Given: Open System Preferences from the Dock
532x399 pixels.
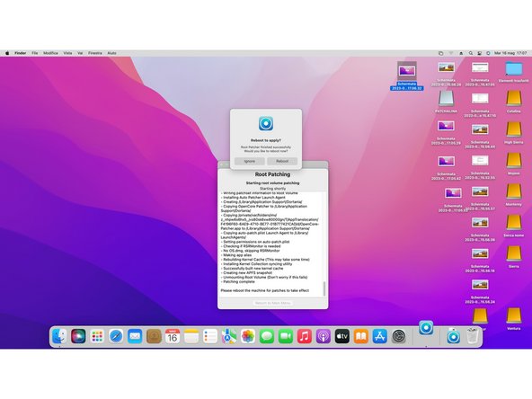Looking at the screenshot, I should 399,336.
